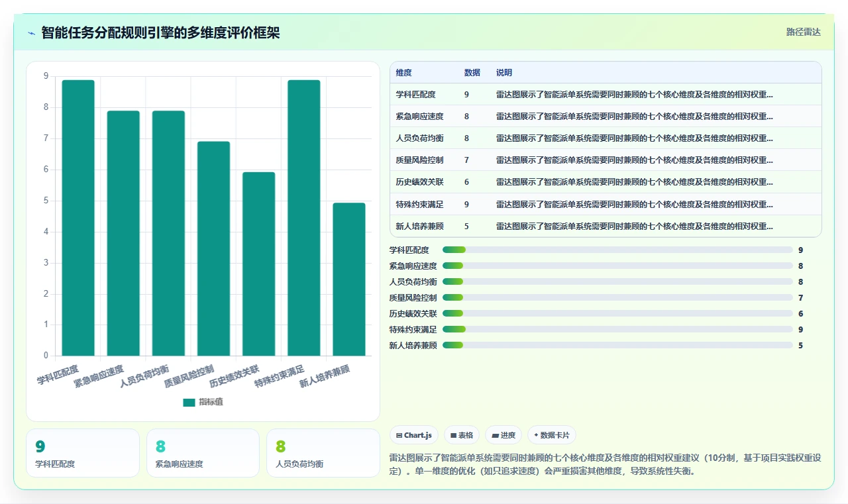Click the dashboard title 智能任务分配规则引擎的多维度评价框架
The image size is (848, 504).
click(160, 32)
